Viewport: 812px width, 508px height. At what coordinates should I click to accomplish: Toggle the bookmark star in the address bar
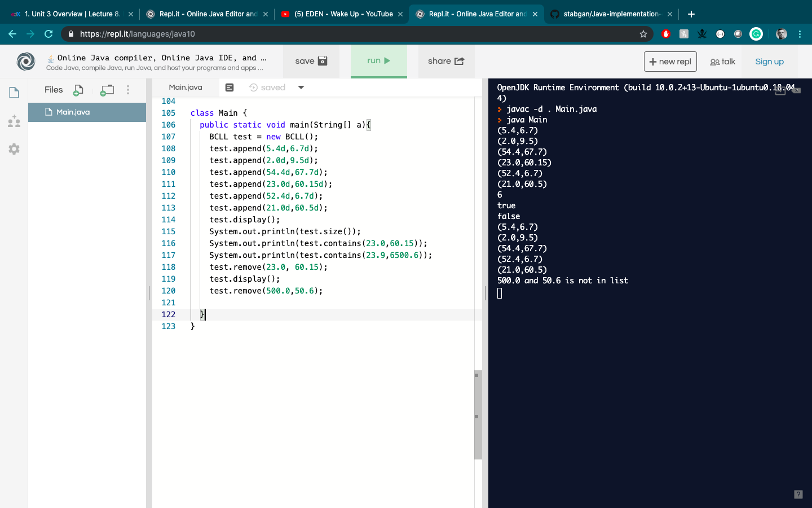pos(643,34)
